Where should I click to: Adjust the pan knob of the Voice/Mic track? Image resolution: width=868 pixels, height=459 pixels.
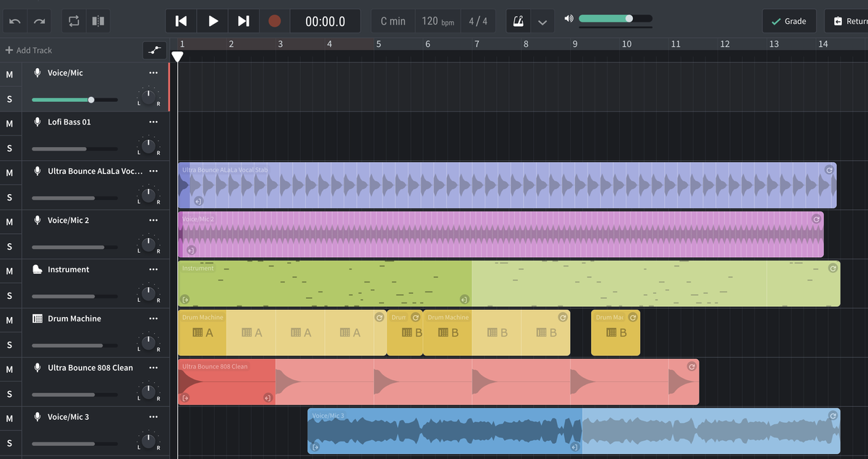(148, 97)
